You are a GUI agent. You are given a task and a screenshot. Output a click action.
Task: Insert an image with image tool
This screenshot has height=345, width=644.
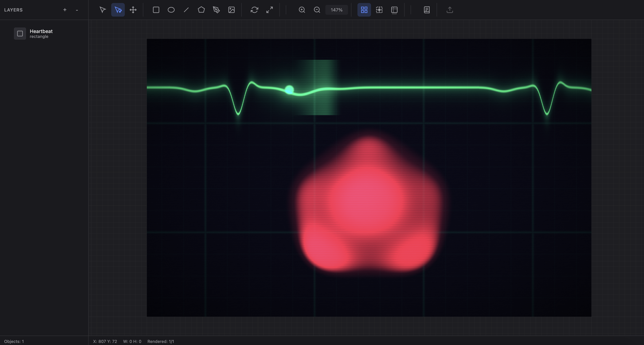232,10
